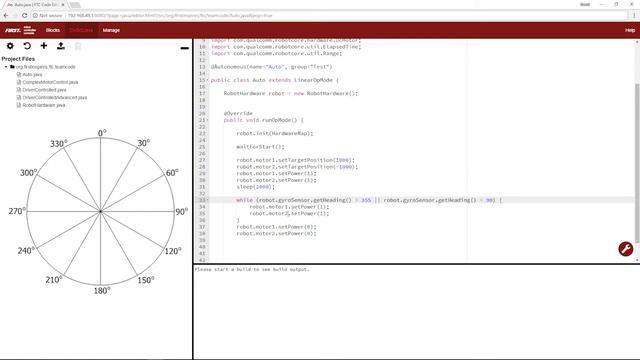The height and width of the screenshot is (360, 640).
Task: Click the "Please start a build" output text
Action: pos(252,269)
